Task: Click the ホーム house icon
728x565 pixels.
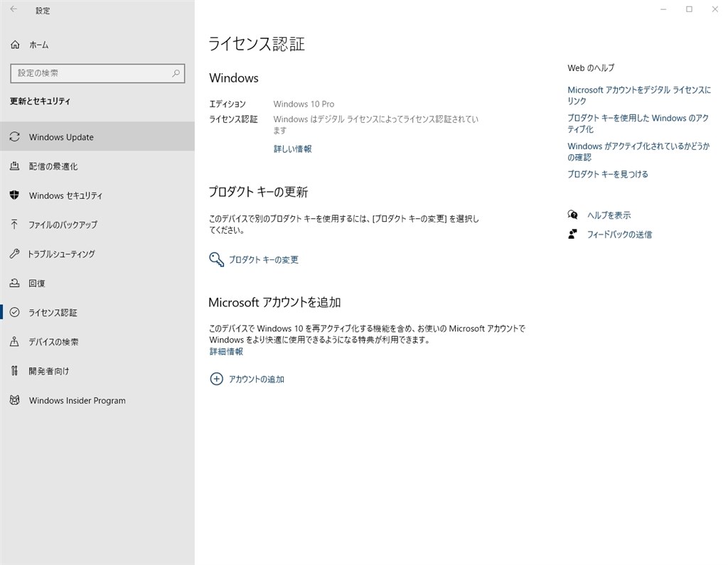Action: (x=15, y=44)
